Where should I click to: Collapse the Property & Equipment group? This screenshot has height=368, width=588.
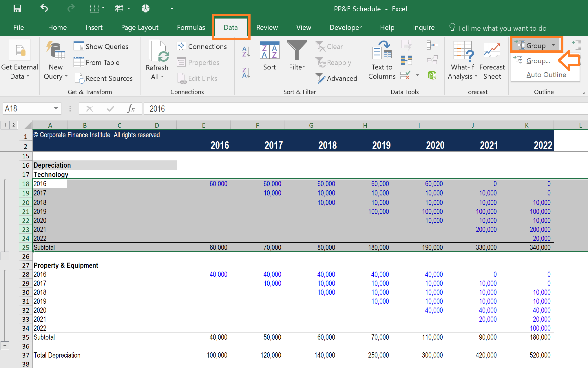click(5, 345)
